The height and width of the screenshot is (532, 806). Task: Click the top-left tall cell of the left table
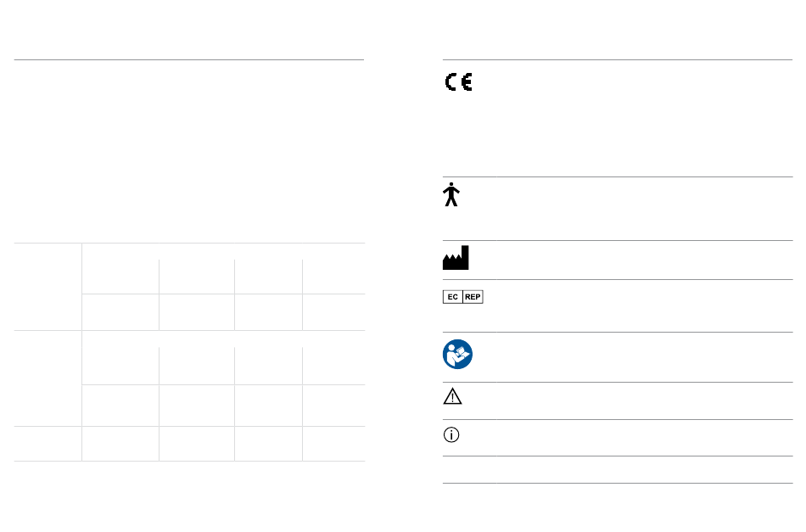tap(48, 287)
